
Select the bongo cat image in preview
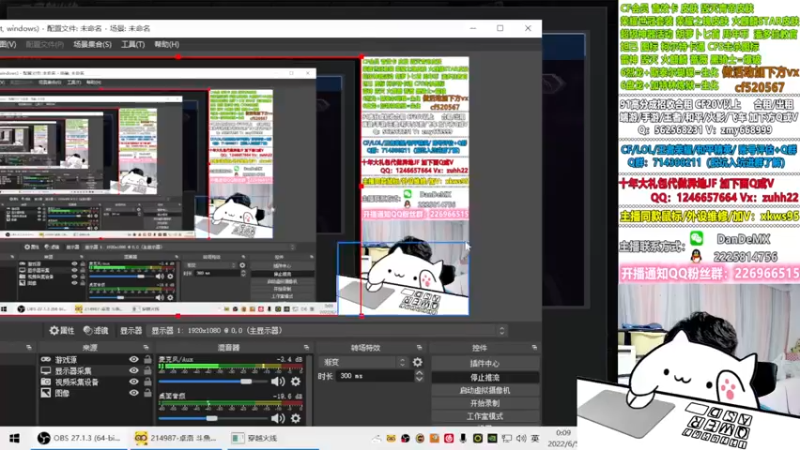click(x=403, y=279)
